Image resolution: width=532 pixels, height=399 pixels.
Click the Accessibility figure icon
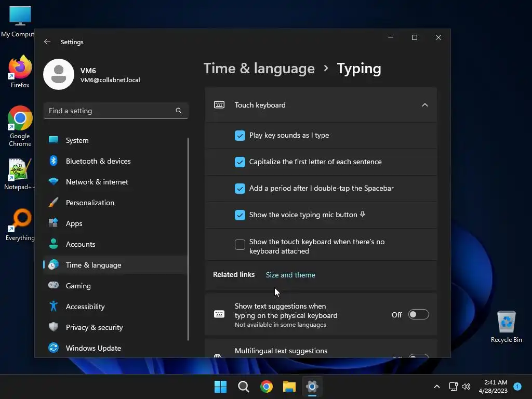[54, 306]
